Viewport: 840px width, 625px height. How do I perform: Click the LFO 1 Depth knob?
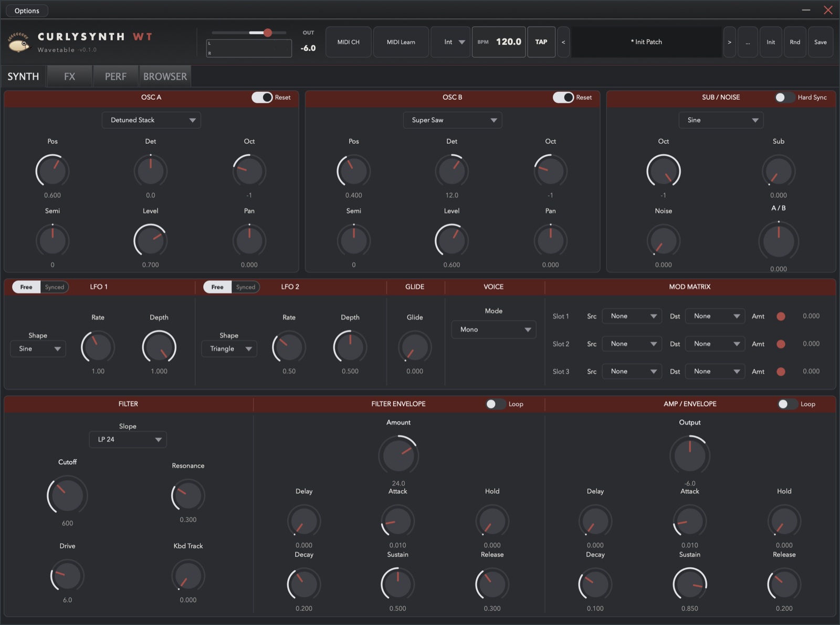point(159,347)
